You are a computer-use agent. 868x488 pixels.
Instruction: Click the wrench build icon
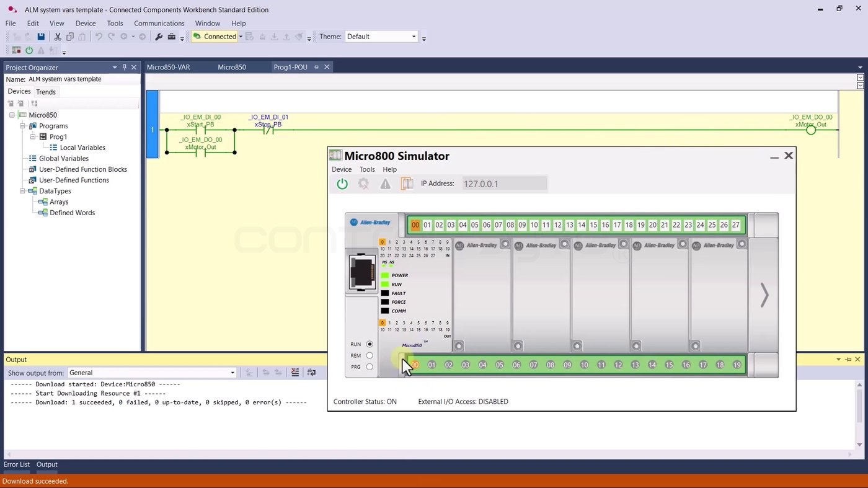click(159, 37)
